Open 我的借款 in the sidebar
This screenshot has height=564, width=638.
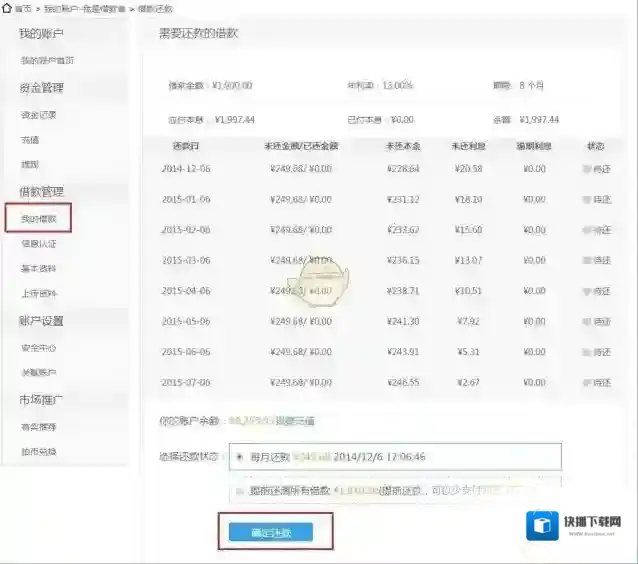pos(38,219)
